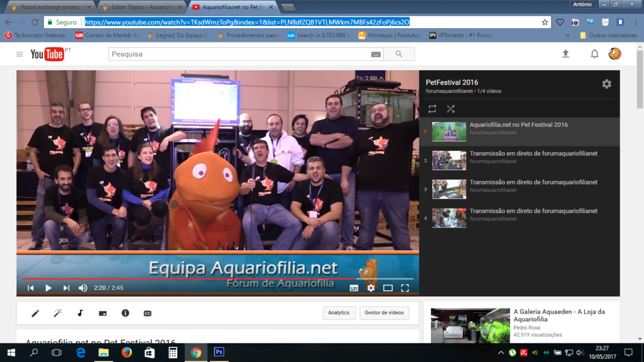Open the Gestor de vídeos button

click(384, 313)
